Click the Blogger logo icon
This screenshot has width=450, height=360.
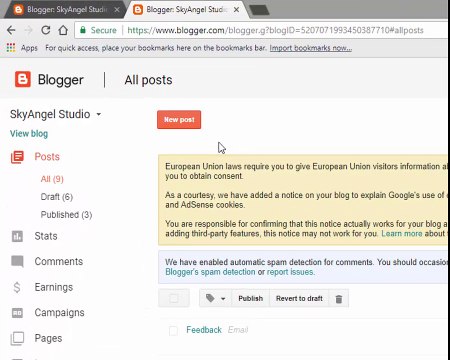click(x=23, y=79)
